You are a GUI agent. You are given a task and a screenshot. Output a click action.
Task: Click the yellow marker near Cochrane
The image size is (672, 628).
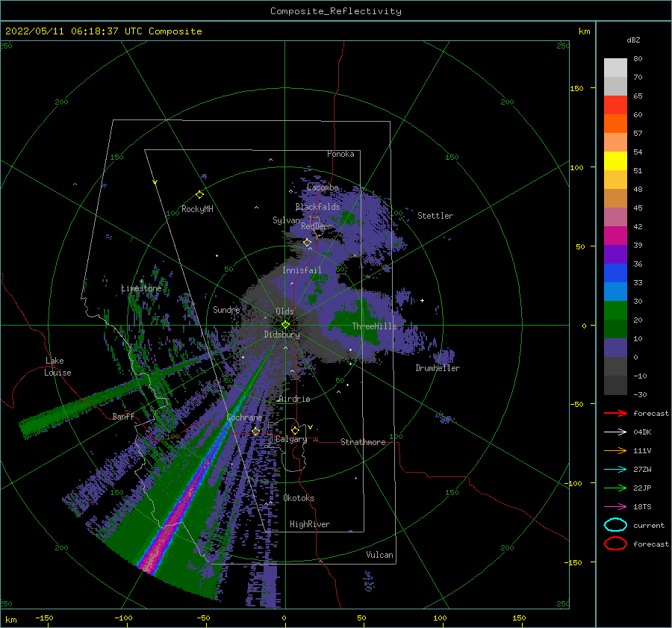tap(256, 432)
